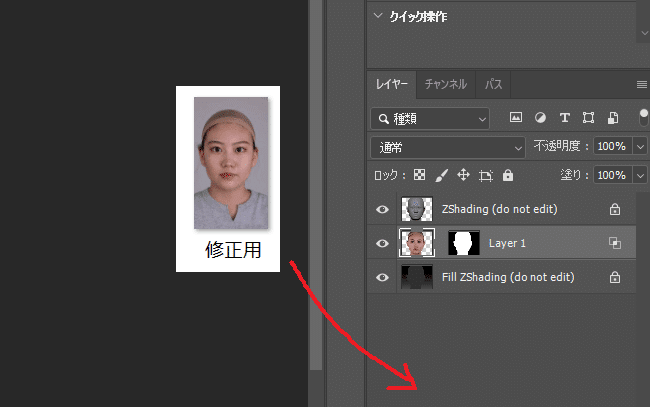Lock position move icon
This screenshot has height=407, width=650.
tap(463, 175)
